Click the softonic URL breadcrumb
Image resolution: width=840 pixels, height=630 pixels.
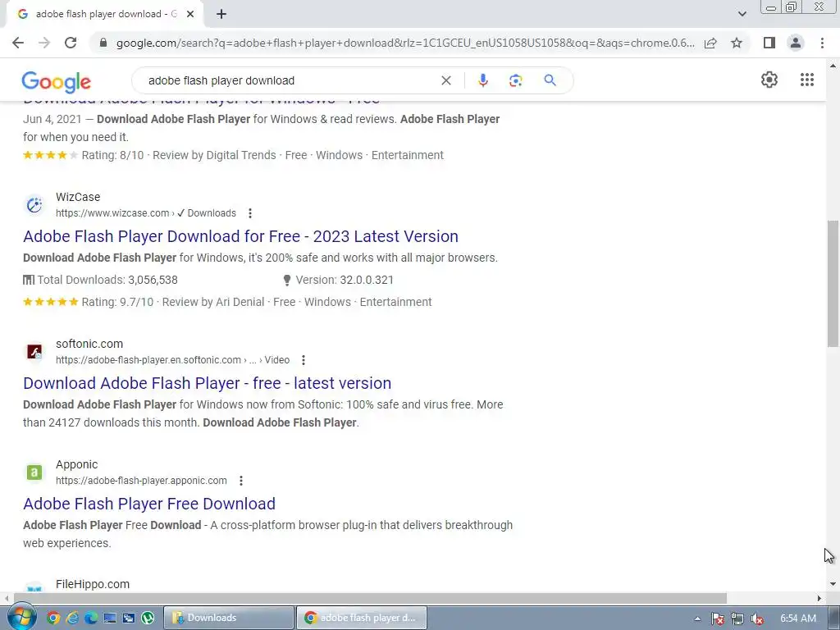[172, 360]
